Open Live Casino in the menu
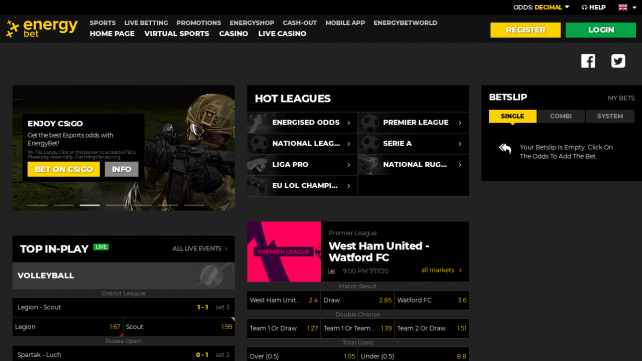This screenshot has height=361, width=642. [282, 34]
